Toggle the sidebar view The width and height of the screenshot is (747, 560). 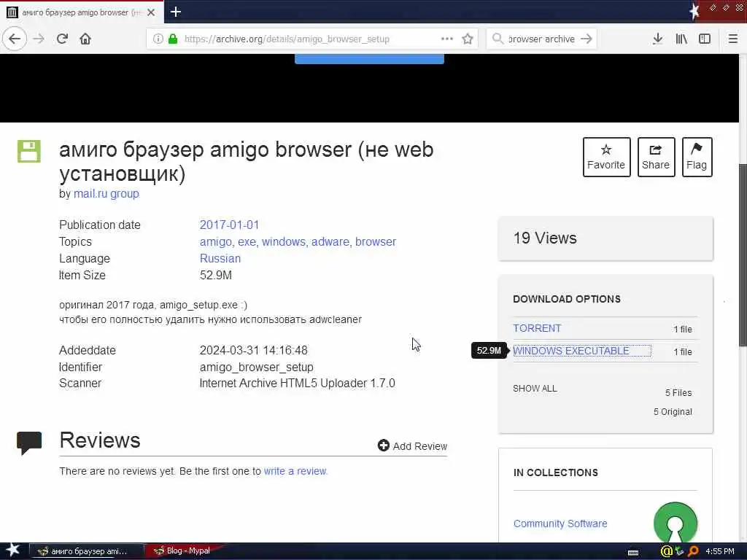(x=704, y=39)
